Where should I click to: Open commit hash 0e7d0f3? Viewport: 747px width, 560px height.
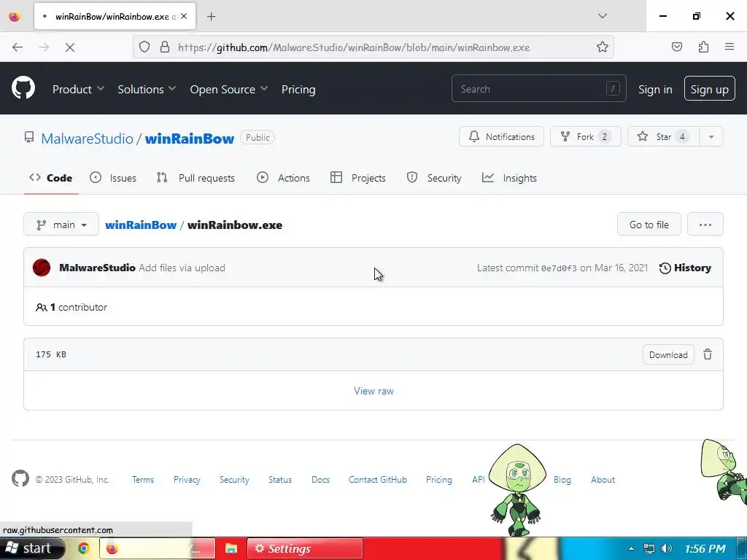[559, 268]
